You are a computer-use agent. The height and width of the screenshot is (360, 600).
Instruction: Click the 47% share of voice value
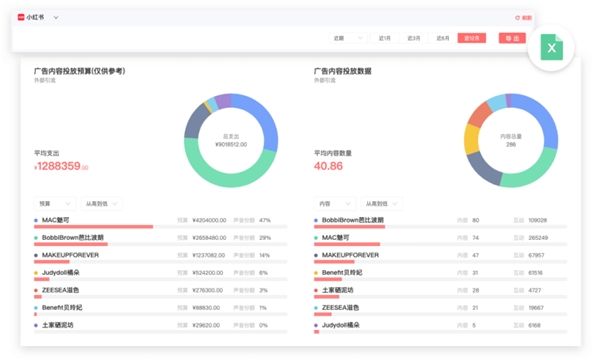point(265,220)
